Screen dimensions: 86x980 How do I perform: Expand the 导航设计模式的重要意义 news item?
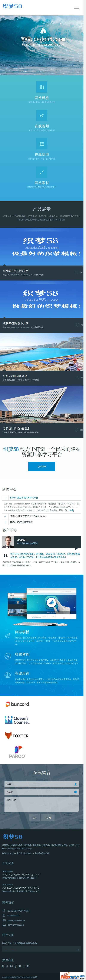click(x=42, y=522)
